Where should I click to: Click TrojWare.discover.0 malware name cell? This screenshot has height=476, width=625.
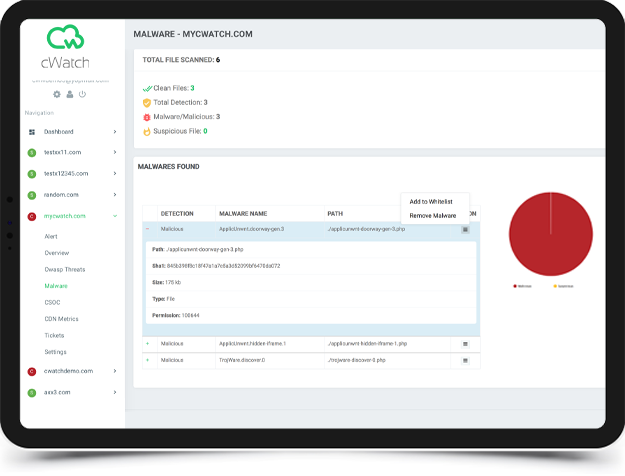(x=242, y=360)
